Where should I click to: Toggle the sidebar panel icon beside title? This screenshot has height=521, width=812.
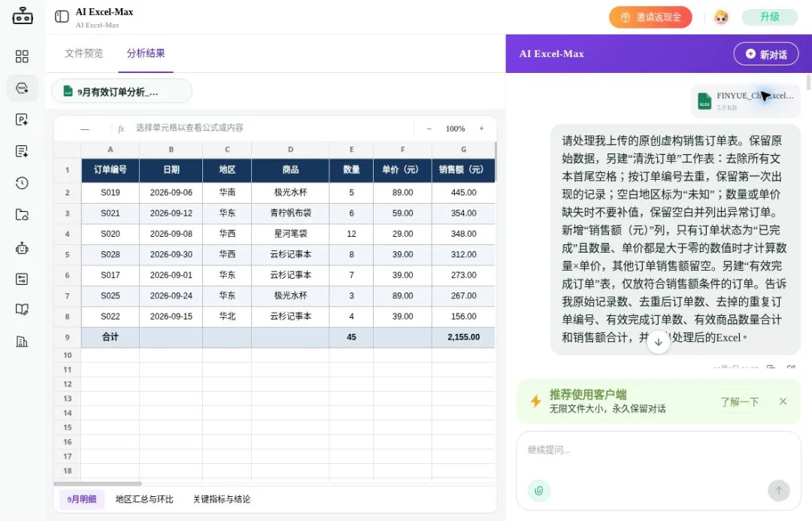(x=62, y=17)
